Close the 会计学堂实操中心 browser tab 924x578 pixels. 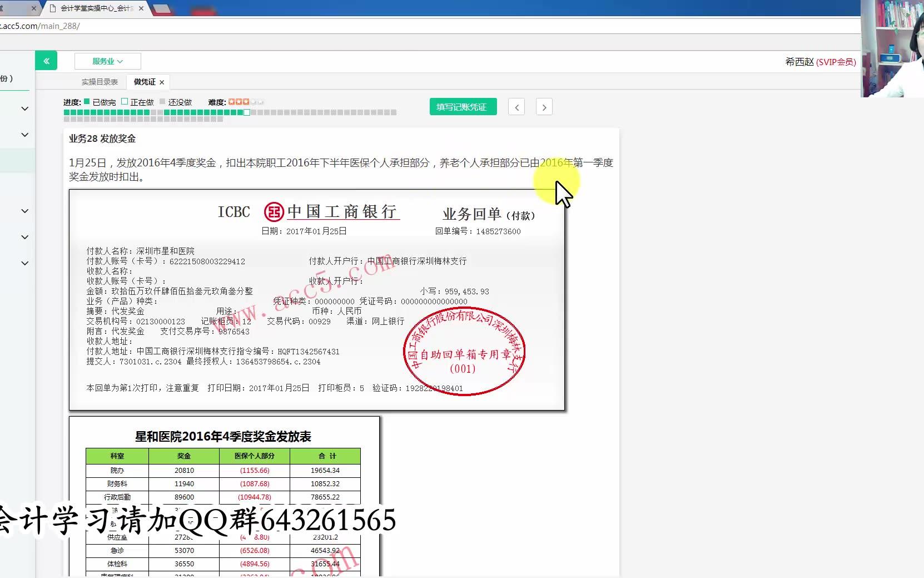(141, 8)
